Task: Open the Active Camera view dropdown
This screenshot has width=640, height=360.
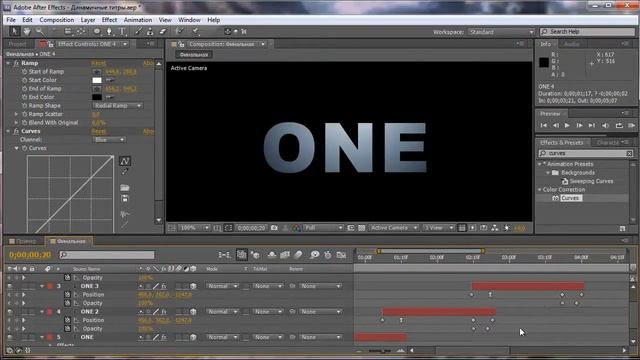Action: pyautogui.click(x=393, y=228)
